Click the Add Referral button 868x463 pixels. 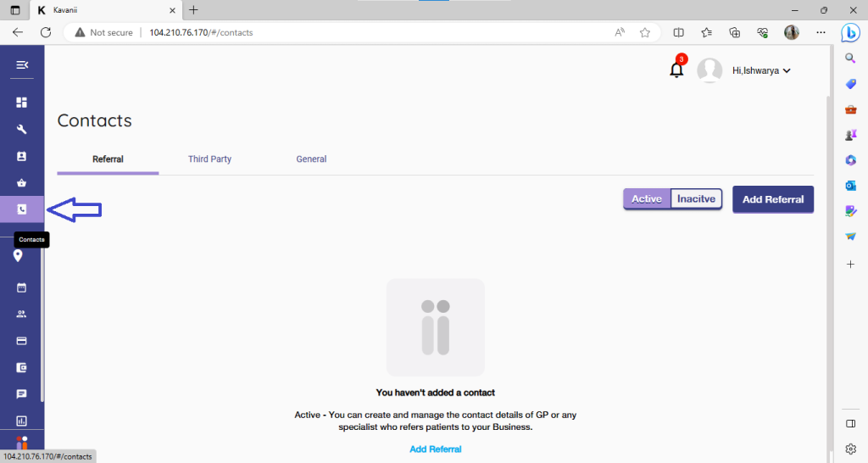(x=773, y=199)
